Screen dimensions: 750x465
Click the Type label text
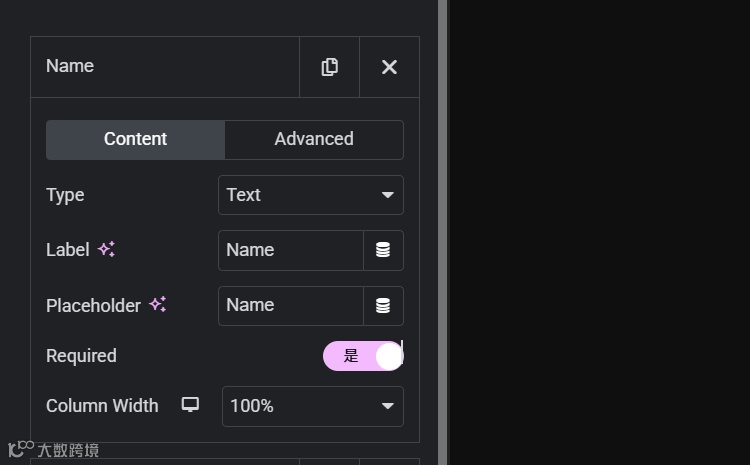click(x=65, y=195)
